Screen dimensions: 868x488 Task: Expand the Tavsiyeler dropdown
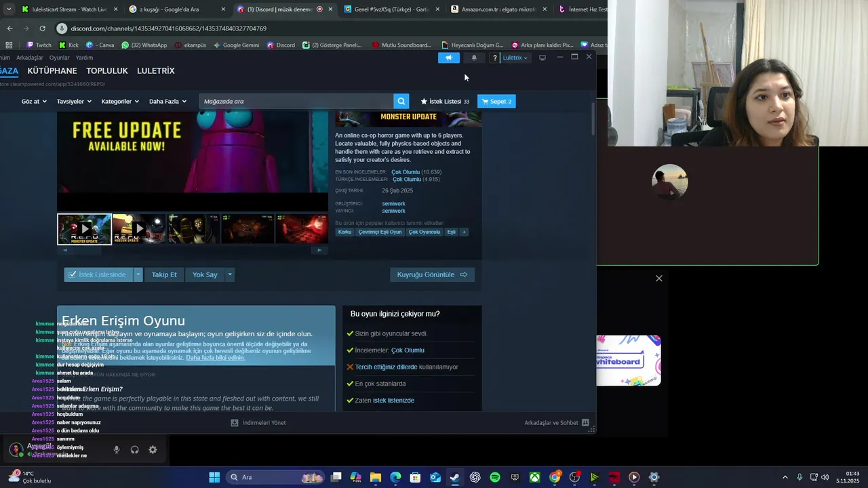coord(74,102)
